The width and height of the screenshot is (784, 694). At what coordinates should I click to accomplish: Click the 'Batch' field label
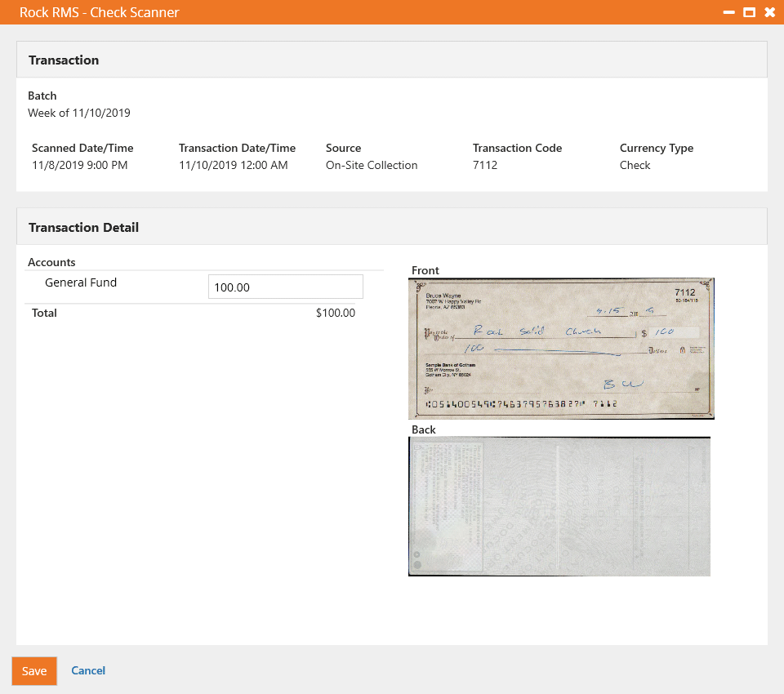click(x=42, y=96)
